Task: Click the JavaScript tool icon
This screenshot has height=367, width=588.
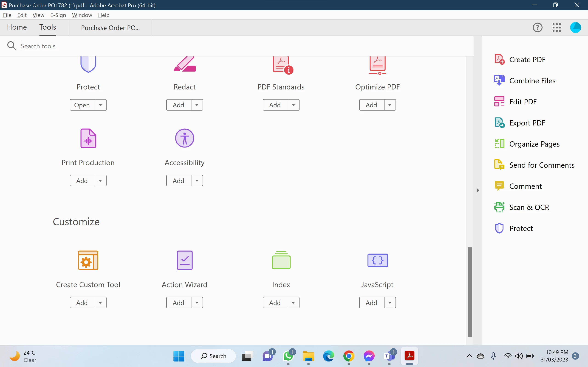Action: [377, 260]
